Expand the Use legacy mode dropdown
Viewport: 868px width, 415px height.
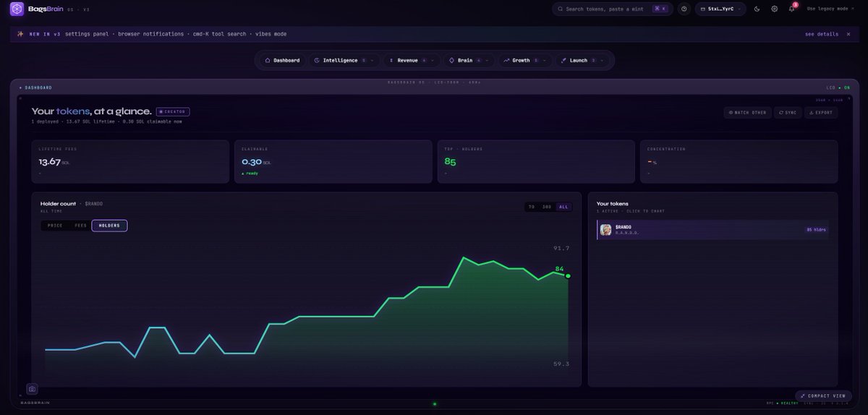click(x=832, y=9)
